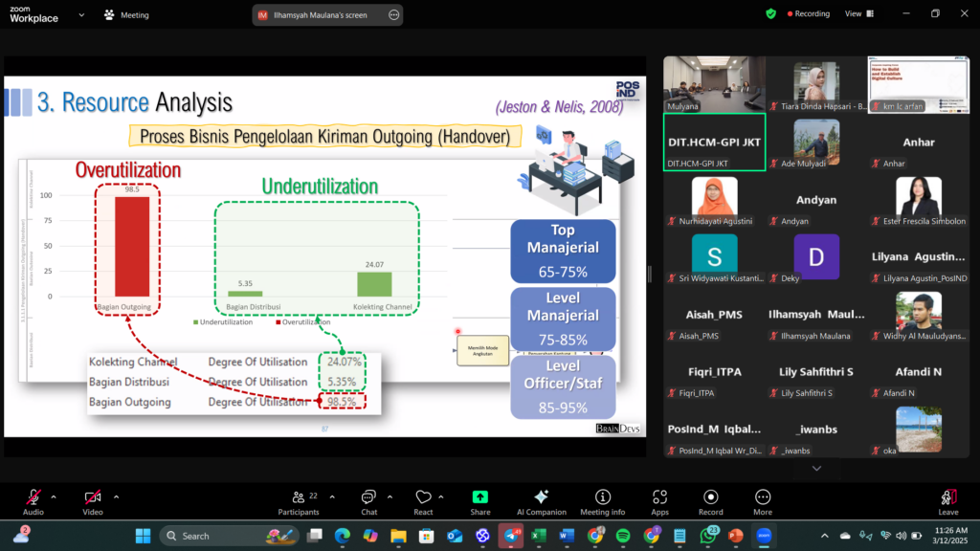Expand video options arrow
The width and height of the screenshot is (980, 551).
[x=117, y=496]
